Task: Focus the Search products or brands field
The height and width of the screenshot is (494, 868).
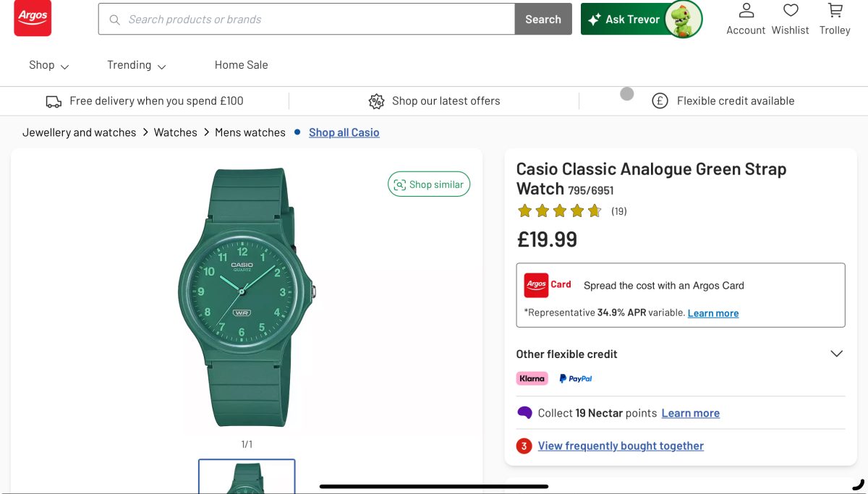Action: click(307, 20)
